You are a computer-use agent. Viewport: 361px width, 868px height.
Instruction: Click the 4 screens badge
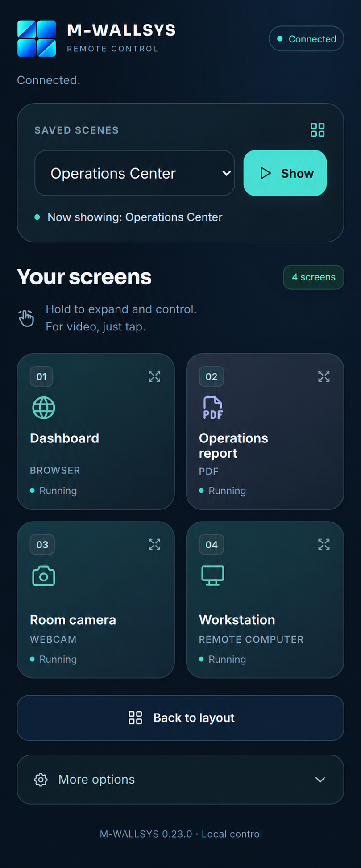coord(314,277)
